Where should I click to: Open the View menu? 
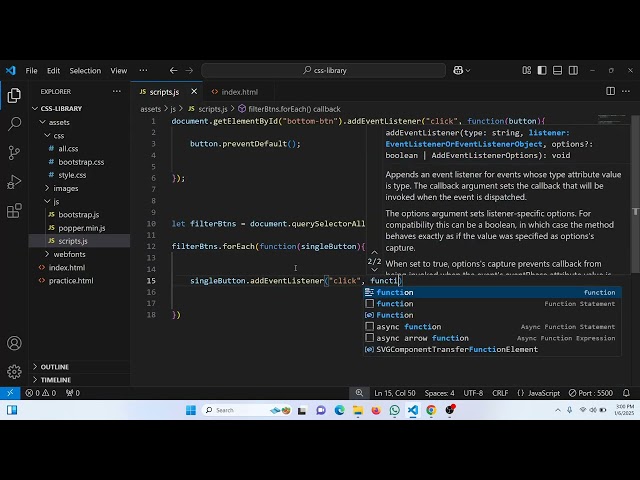click(119, 71)
